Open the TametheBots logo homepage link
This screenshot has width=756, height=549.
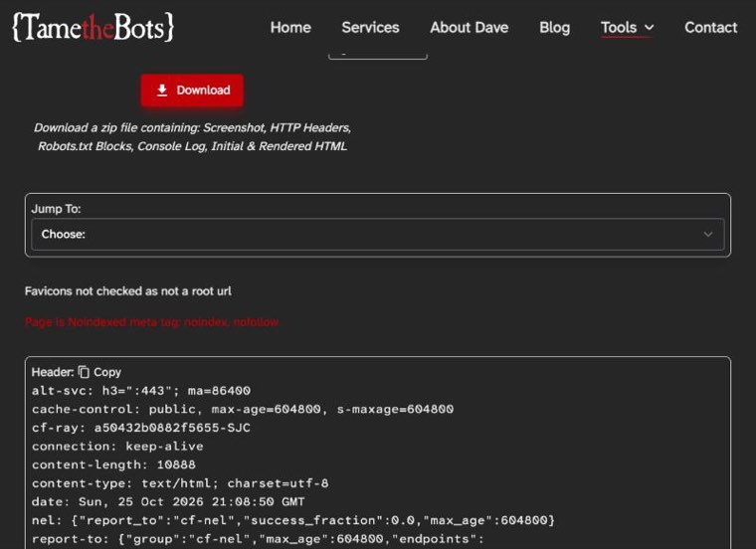click(x=94, y=28)
